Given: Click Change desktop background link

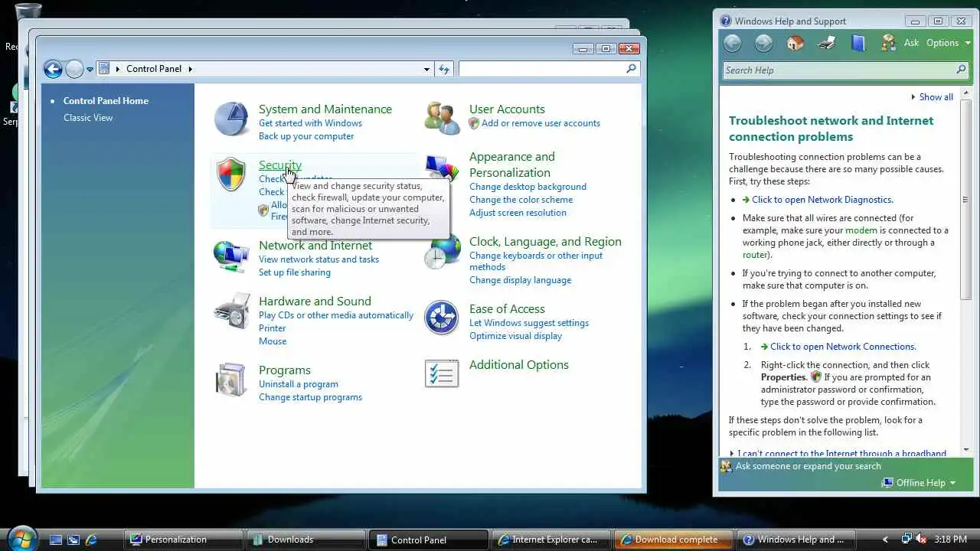Looking at the screenshot, I should click(x=528, y=187).
